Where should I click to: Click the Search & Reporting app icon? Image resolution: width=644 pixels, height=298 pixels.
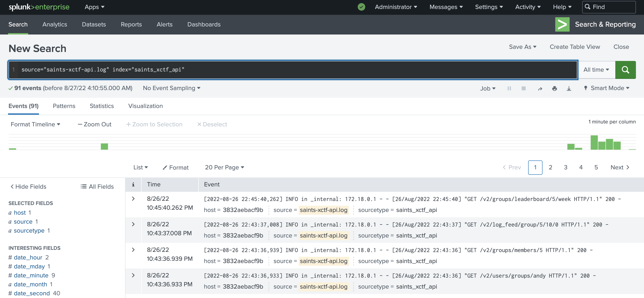pos(562,24)
